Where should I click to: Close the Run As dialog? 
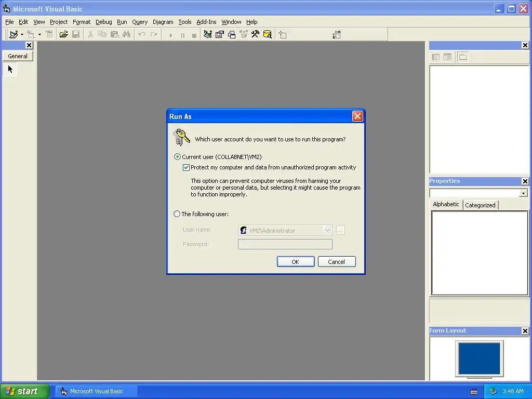[357, 116]
